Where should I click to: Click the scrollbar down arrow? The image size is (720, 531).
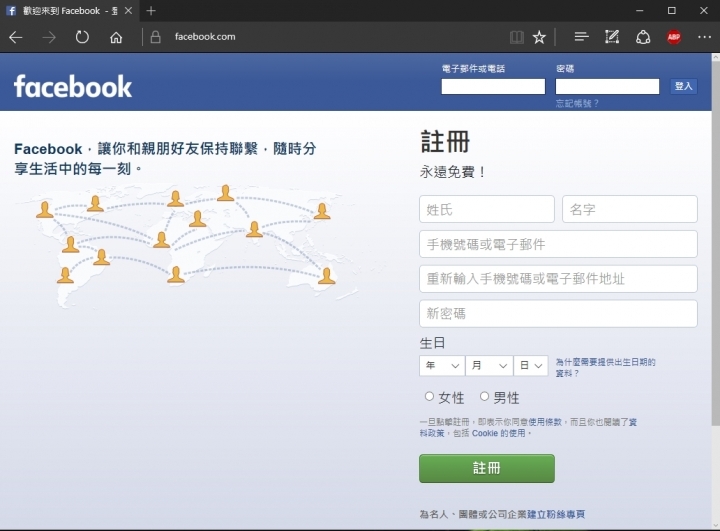click(715, 525)
